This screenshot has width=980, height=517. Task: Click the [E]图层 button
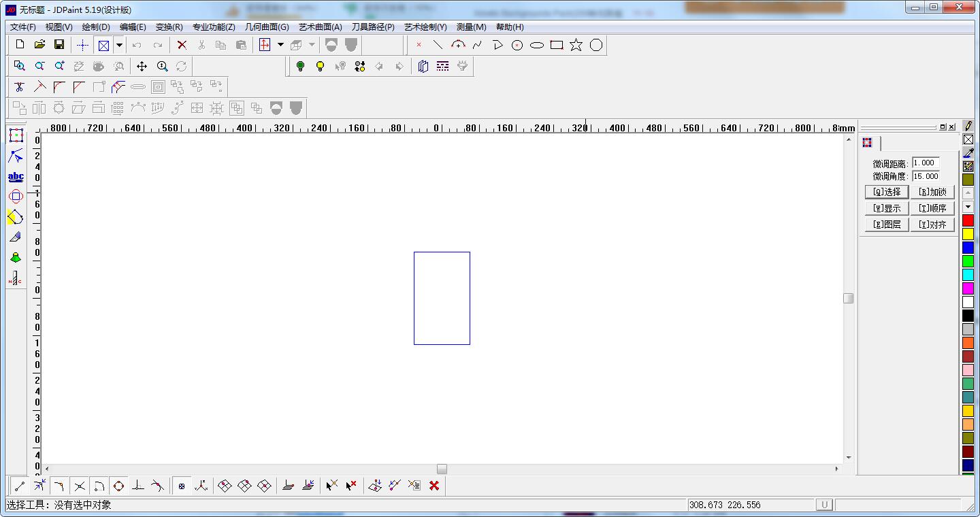click(886, 224)
